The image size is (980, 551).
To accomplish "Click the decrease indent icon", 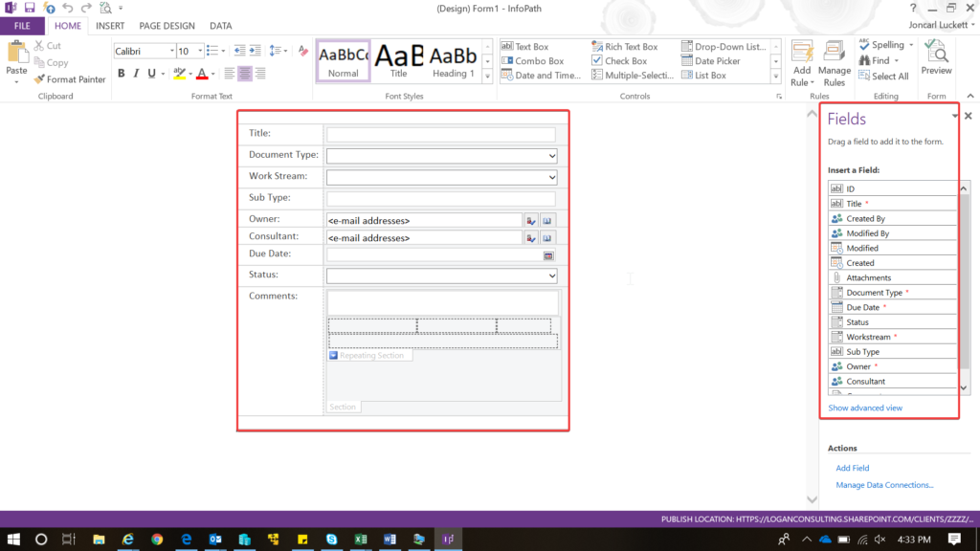I will point(240,51).
